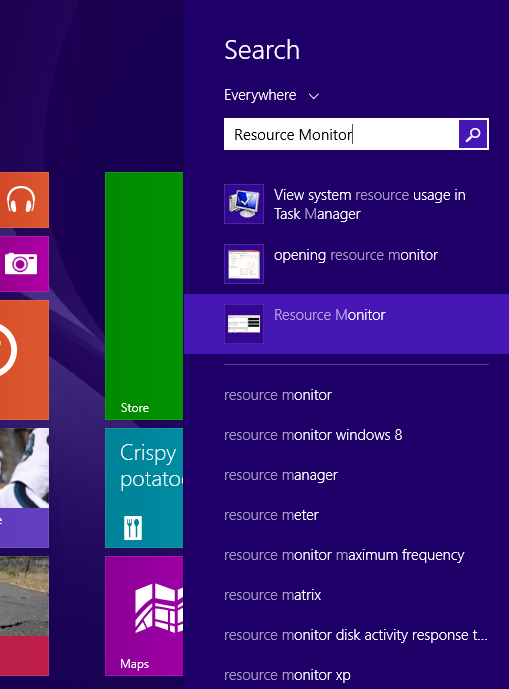Choose suggestion 'resource monitor maximum frequency'
This screenshot has width=509, height=689.
point(344,555)
